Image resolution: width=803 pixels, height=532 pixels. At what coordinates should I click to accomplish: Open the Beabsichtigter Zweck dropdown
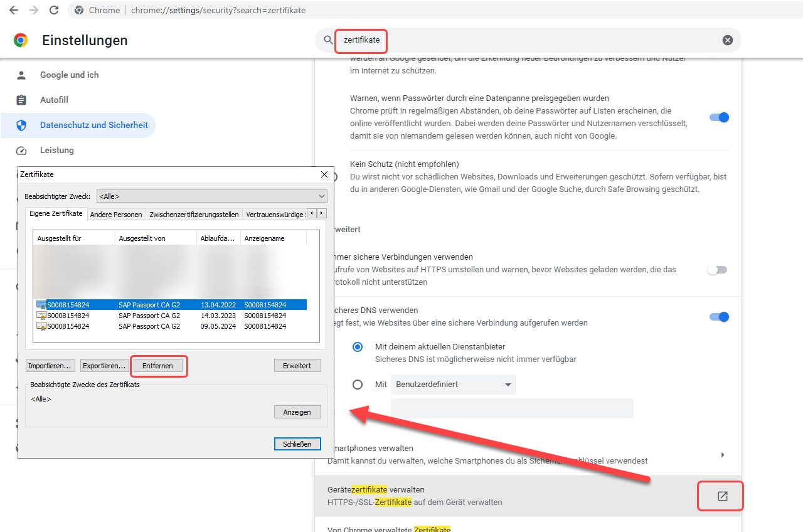pyautogui.click(x=212, y=196)
